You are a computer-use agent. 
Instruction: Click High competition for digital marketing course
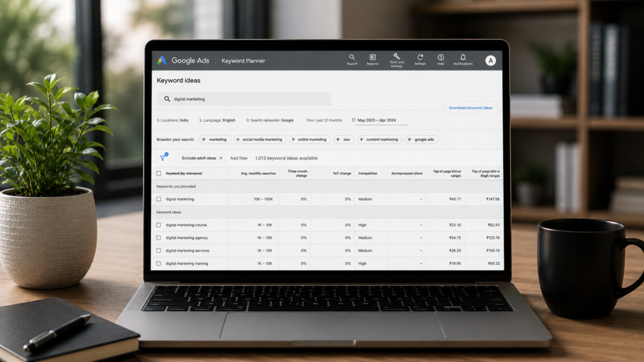point(362,225)
